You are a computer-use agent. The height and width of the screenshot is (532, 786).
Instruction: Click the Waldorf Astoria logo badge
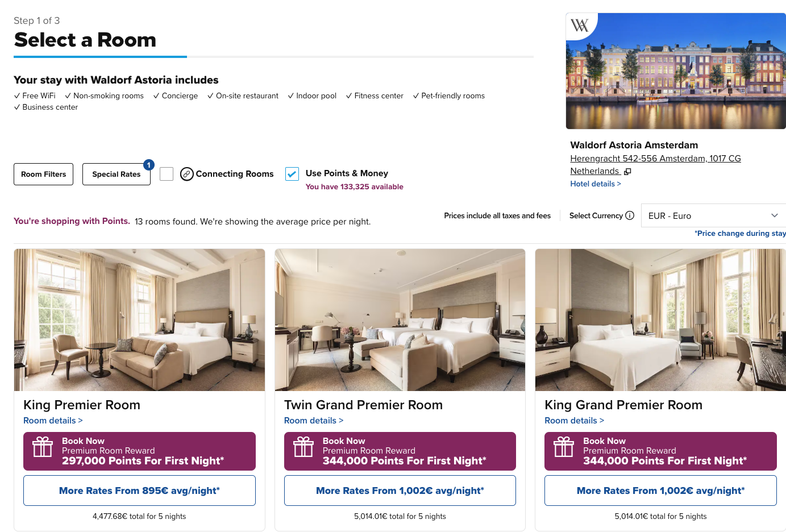[579, 25]
